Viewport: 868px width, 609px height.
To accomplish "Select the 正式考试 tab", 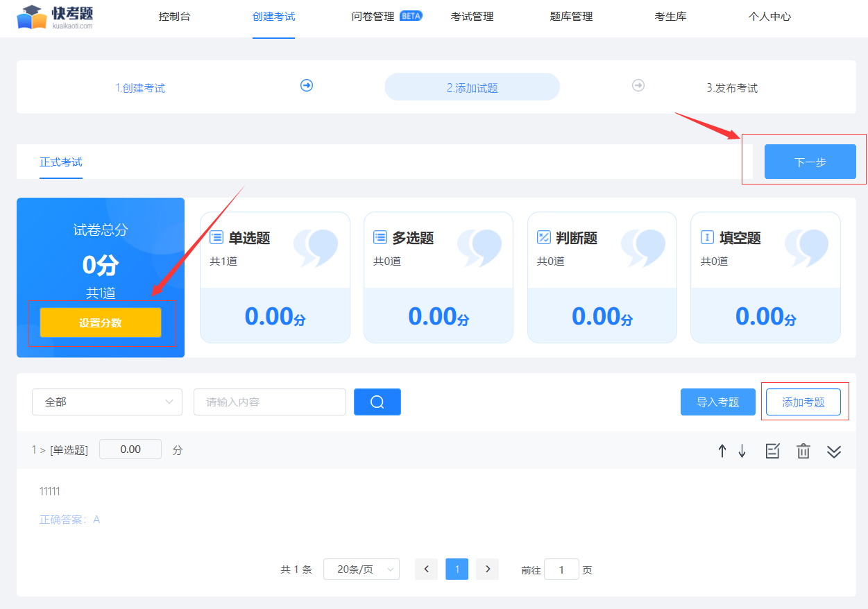I will tap(61, 162).
